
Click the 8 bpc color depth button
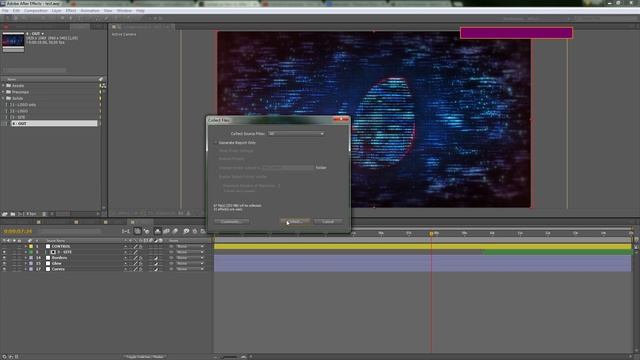click(32, 214)
